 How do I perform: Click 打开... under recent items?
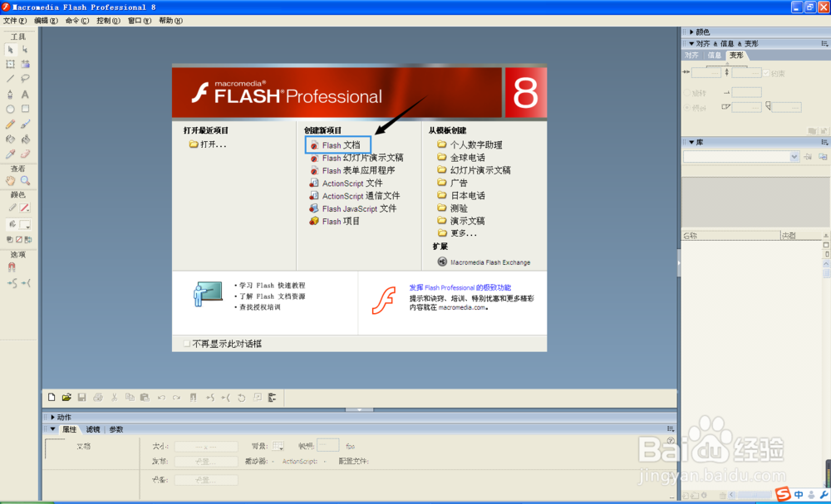click(x=209, y=144)
